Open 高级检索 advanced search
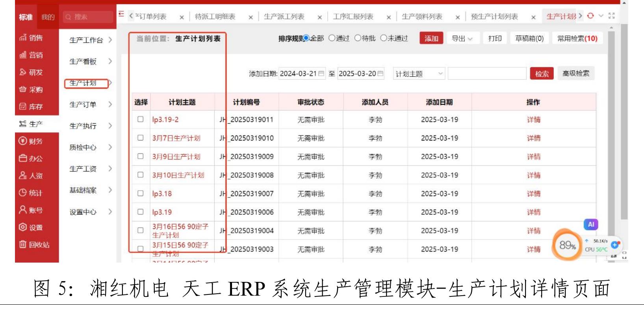This screenshot has height=311, width=644. (576, 74)
